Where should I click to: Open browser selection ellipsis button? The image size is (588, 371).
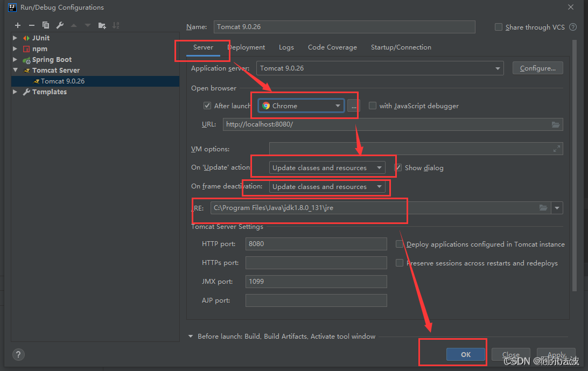[x=353, y=106]
